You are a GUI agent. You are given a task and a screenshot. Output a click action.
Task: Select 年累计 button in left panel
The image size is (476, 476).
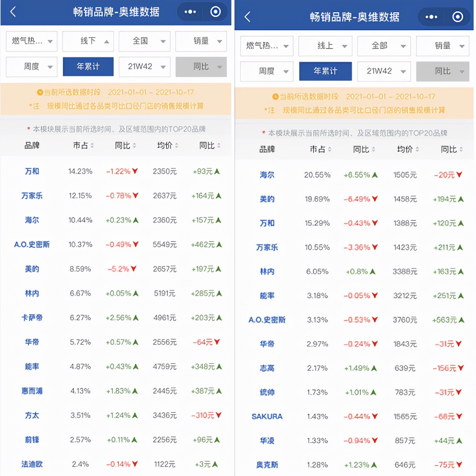[x=88, y=67]
